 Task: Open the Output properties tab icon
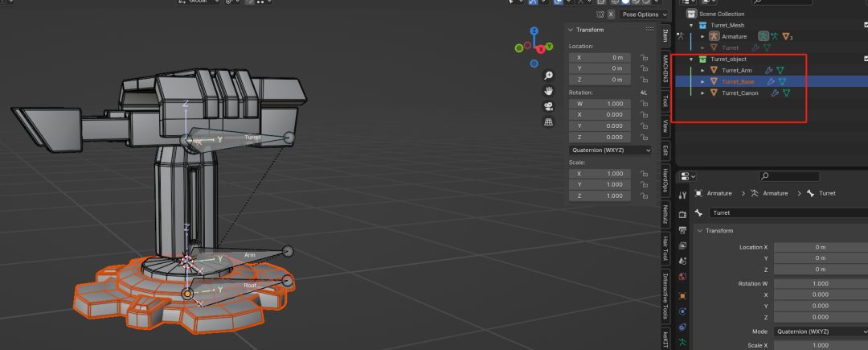click(682, 230)
